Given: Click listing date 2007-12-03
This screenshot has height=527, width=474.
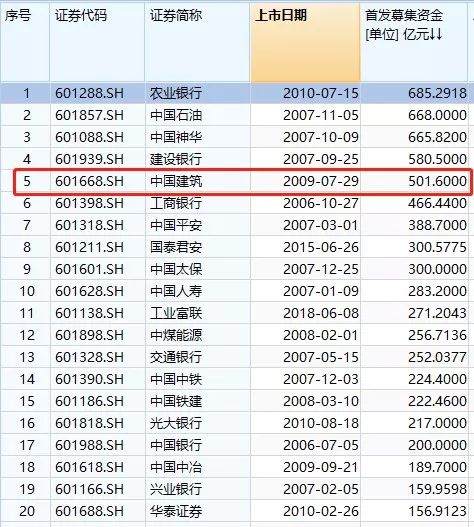Looking at the screenshot, I should 321,379.
